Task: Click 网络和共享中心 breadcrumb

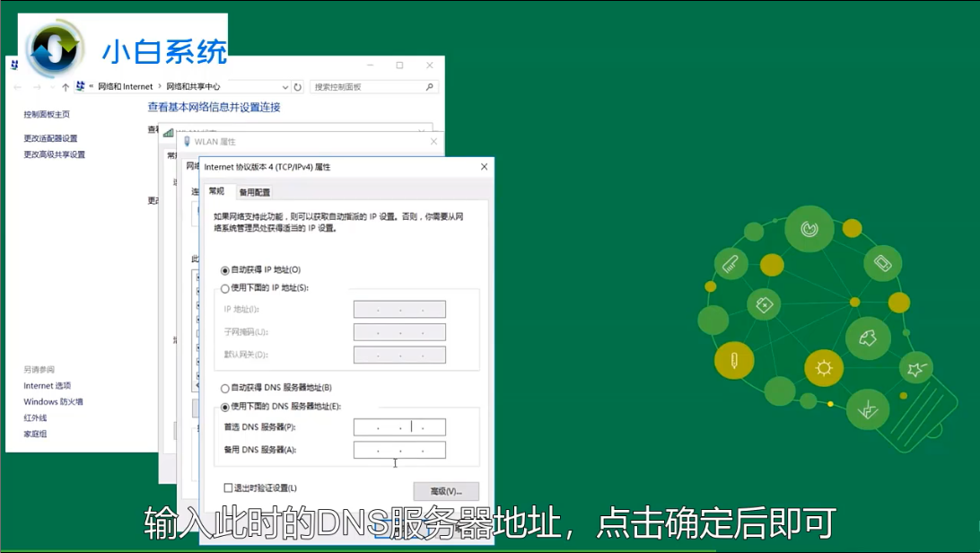Action: pos(193,87)
